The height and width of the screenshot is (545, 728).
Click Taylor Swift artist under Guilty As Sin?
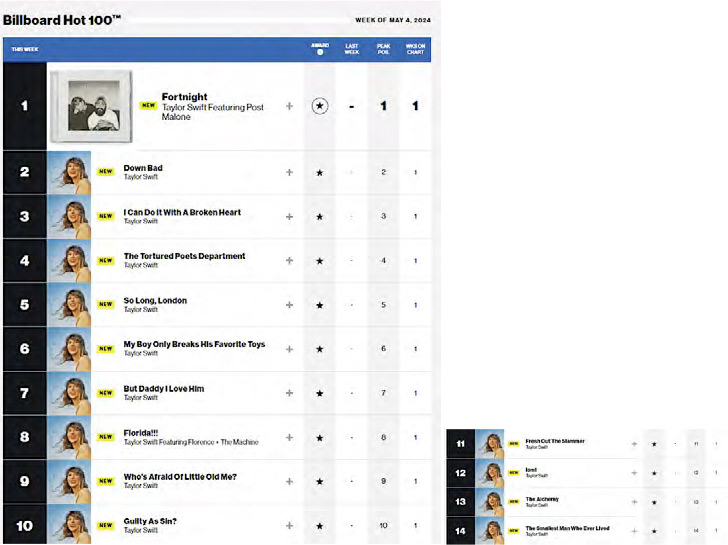[141, 530]
